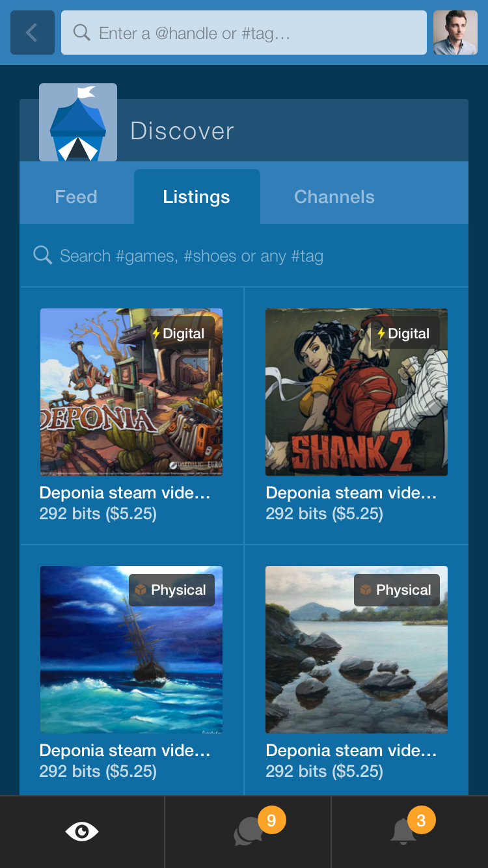Viewport: 488px width, 868px height.
Task: Switch to the Feed tab
Action: (76, 197)
